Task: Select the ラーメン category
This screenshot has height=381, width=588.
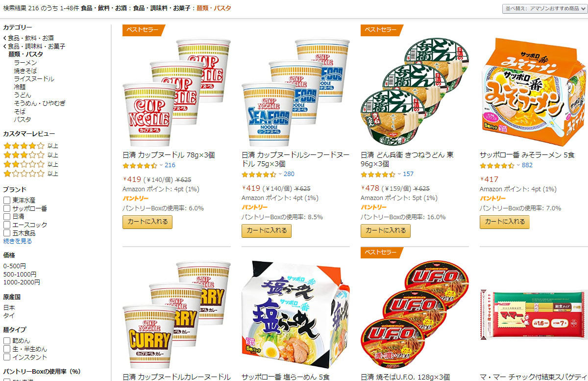Action: [x=25, y=63]
